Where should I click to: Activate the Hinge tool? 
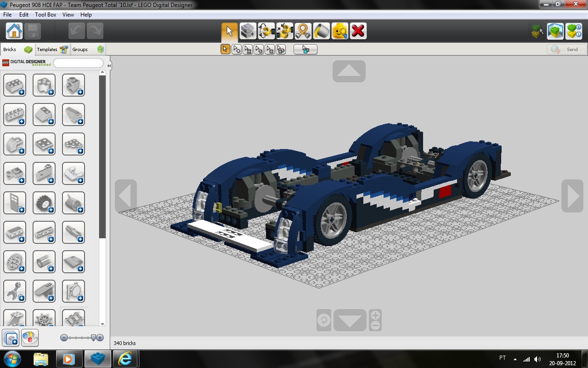pyautogui.click(x=266, y=31)
